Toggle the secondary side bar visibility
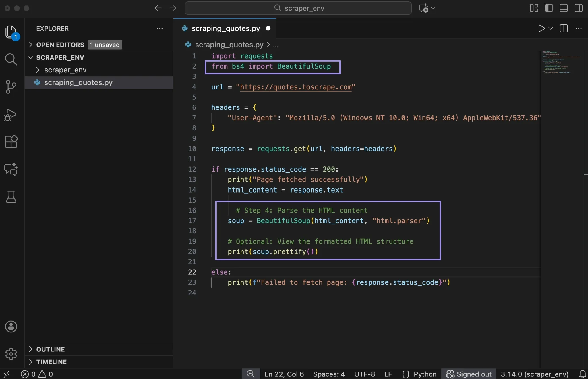588x379 pixels. click(x=579, y=8)
